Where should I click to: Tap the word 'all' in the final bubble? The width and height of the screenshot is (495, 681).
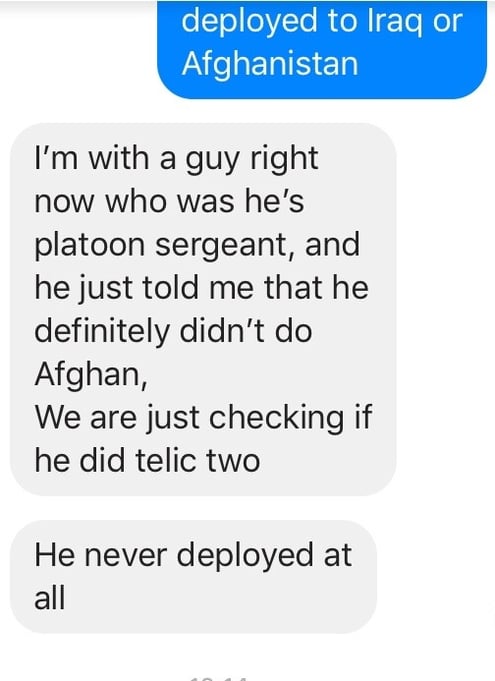pos(50,598)
